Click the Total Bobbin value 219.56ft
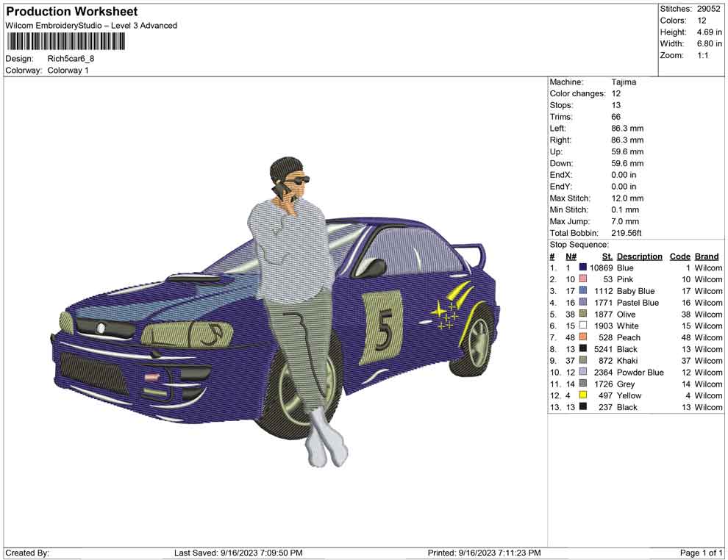Screen dimensions: 728x560 [626, 233]
